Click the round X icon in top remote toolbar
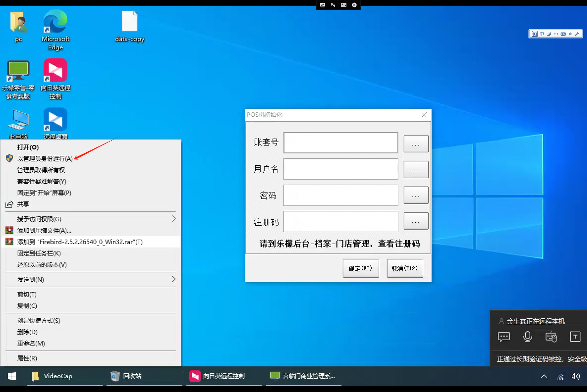The height and width of the screenshot is (392, 587). [x=354, y=5]
